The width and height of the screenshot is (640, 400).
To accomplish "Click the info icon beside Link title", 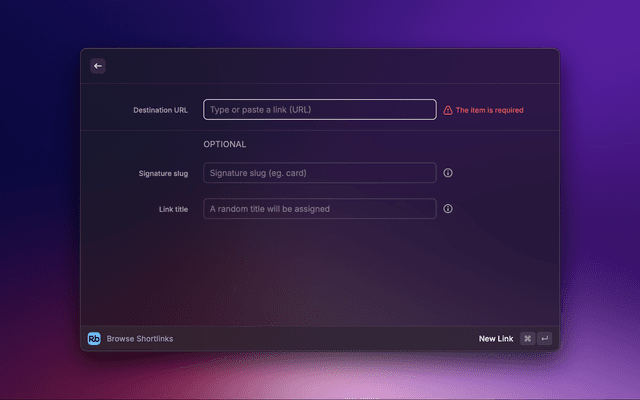I will tap(448, 209).
